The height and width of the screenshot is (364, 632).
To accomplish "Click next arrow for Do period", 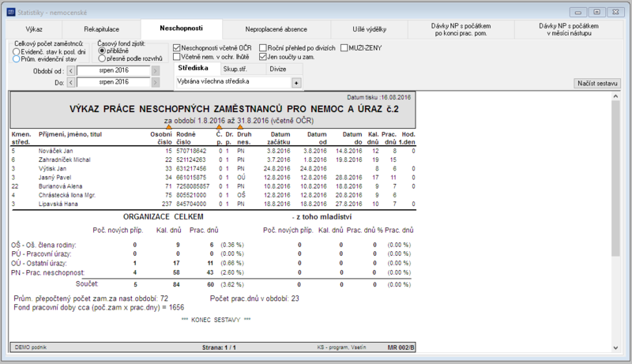I will (156, 83).
